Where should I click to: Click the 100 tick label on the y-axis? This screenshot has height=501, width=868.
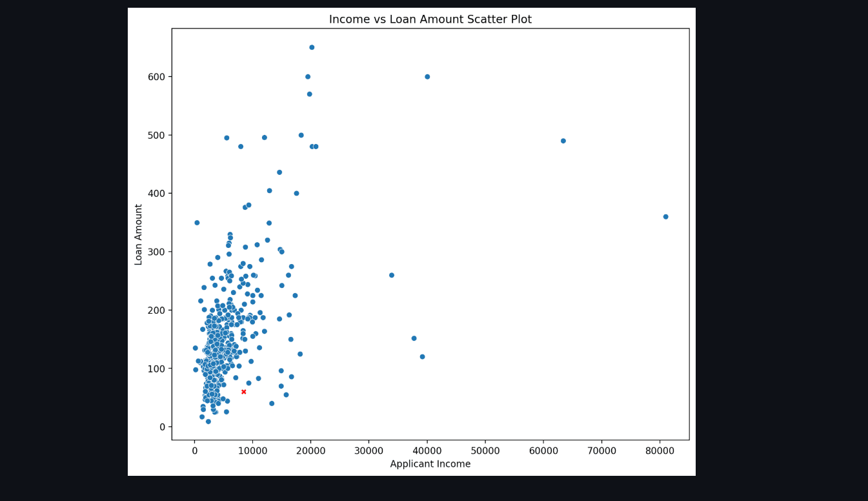[x=157, y=369]
